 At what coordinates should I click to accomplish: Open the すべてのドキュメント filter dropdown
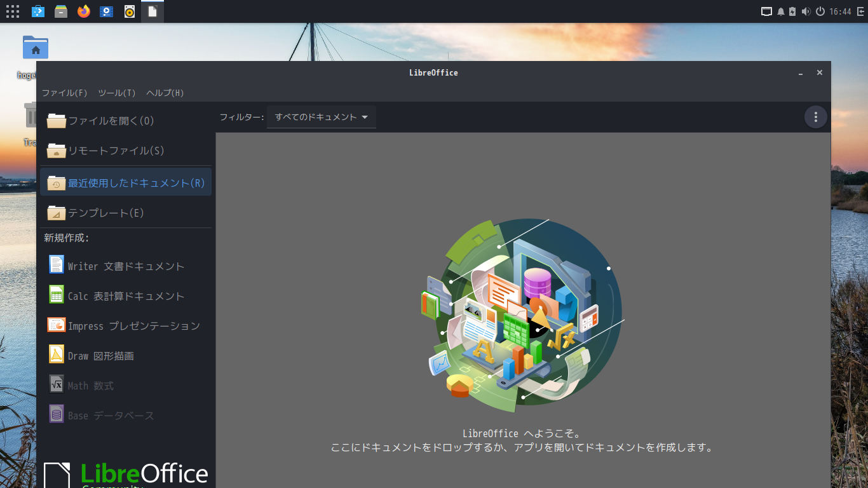(x=321, y=117)
